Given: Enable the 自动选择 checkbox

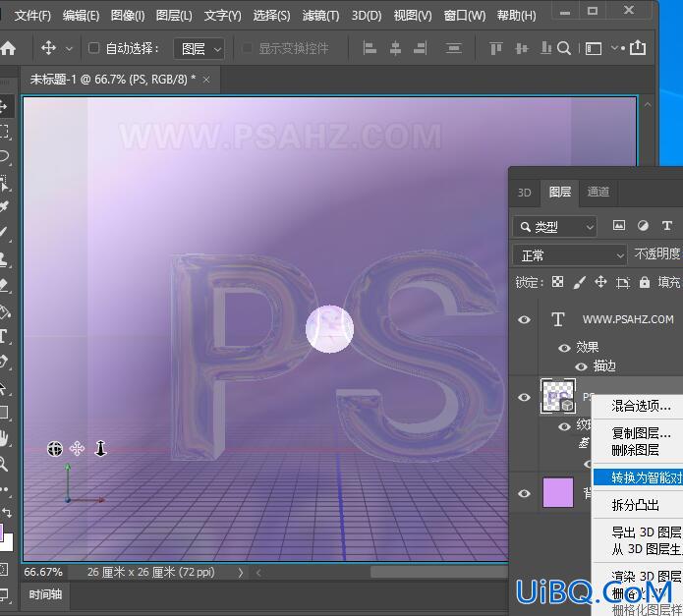Looking at the screenshot, I should point(93,48).
